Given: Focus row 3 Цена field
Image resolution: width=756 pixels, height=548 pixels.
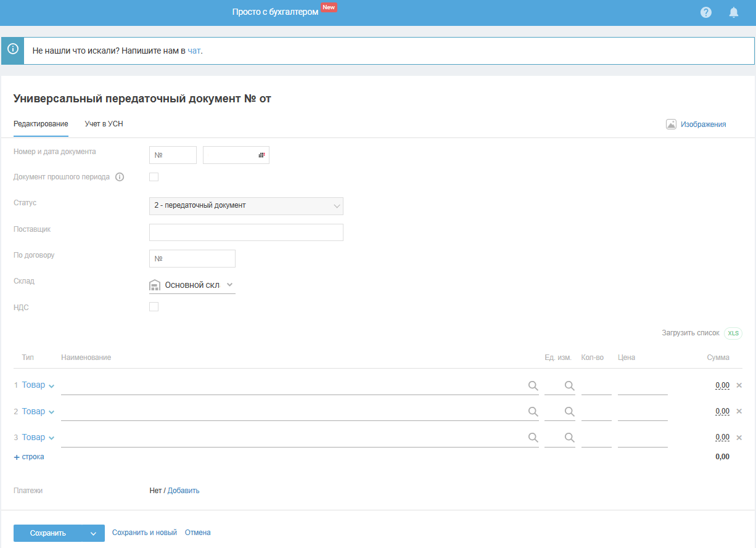Looking at the screenshot, I should coord(643,437).
